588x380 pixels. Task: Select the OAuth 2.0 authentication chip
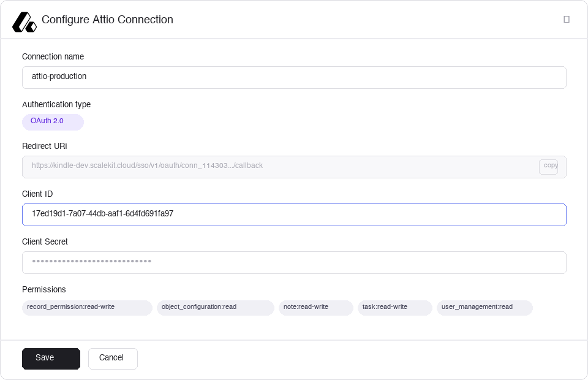click(53, 122)
